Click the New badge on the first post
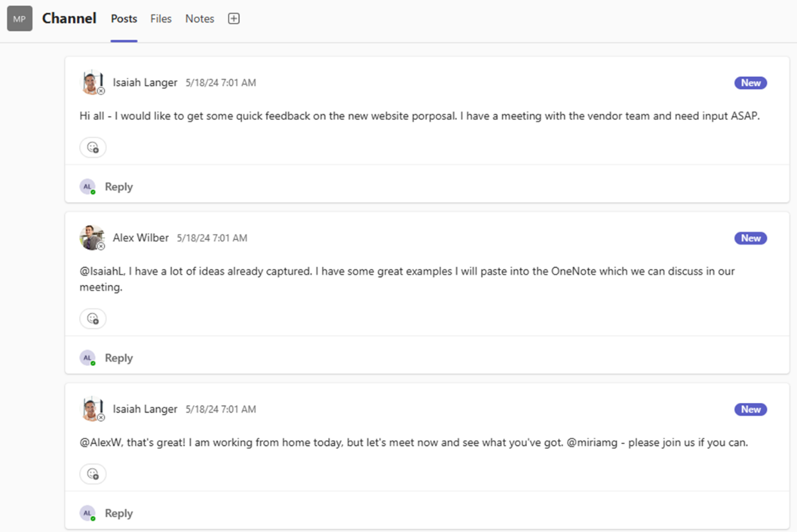 [x=750, y=82]
